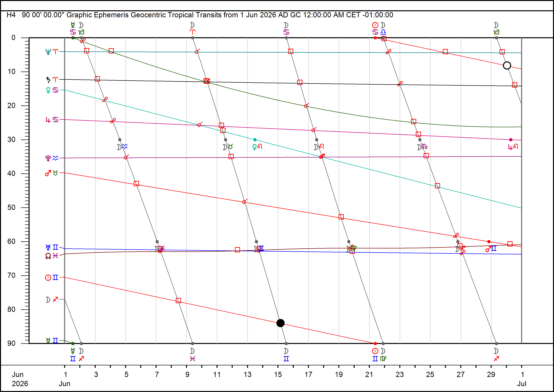Click the 15 date label on the axis
Image resolution: width=554 pixels, height=392 pixels.
pyautogui.click(x=278, y=374)
